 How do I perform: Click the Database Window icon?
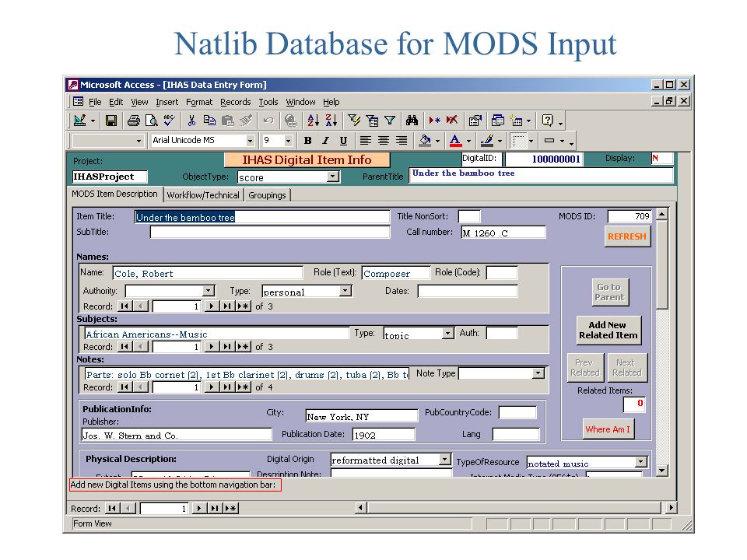point(497,121)
